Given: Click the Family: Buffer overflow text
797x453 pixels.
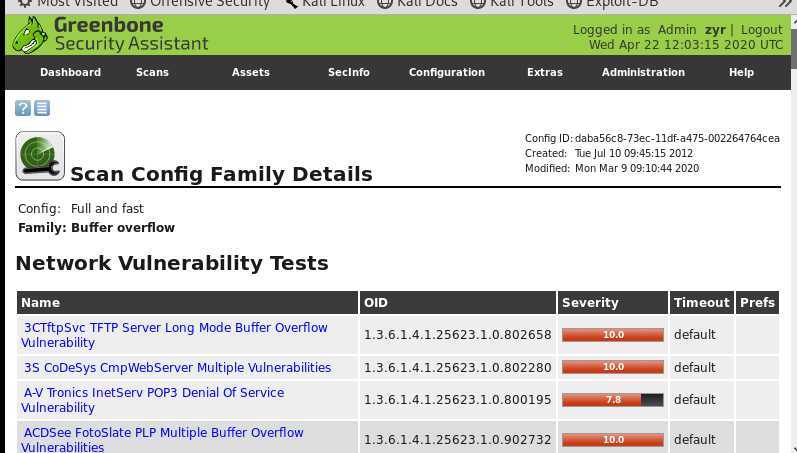Looking at the screenshot, I should pos(97,227).
